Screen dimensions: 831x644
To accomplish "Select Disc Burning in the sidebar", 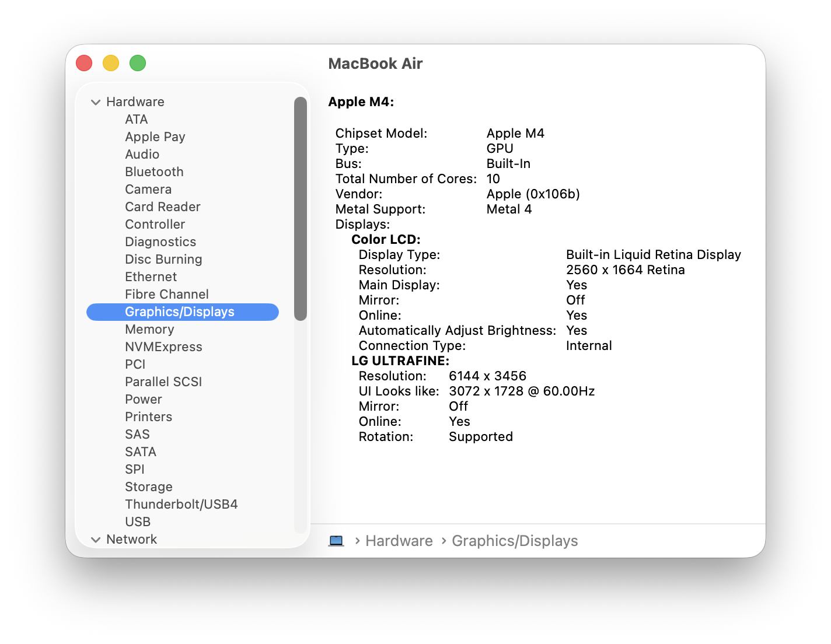I will tap(163, 259).
